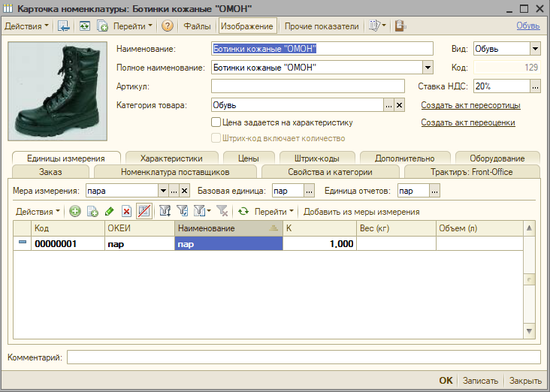
Task: Open the Вид dropdown list
Action: click(535, 49)
